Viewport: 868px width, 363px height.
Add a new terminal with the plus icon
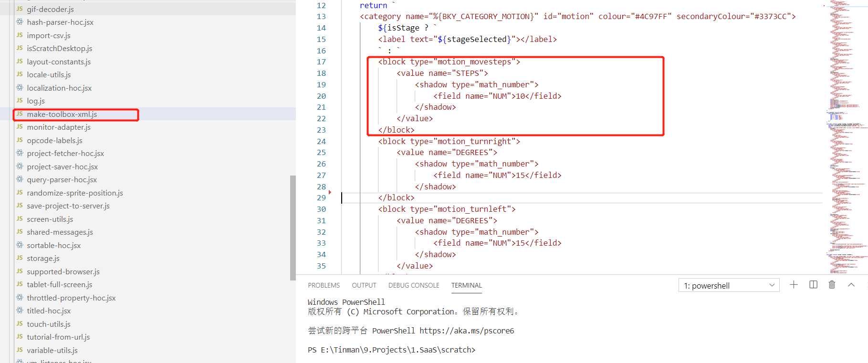coord(794,285)
